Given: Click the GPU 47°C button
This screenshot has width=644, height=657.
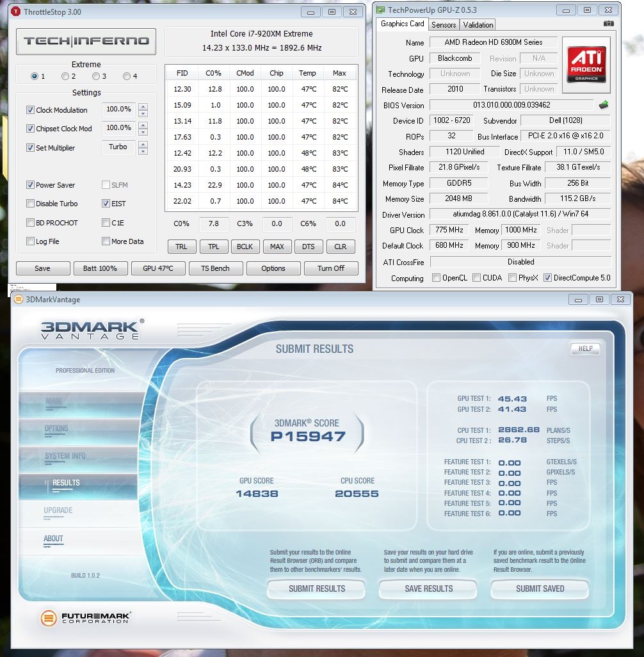Looking at the screenshot, I should 158,268.
